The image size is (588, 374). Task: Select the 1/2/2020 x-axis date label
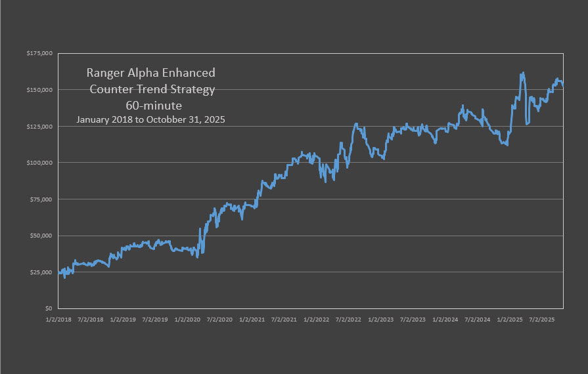[188, 320]
